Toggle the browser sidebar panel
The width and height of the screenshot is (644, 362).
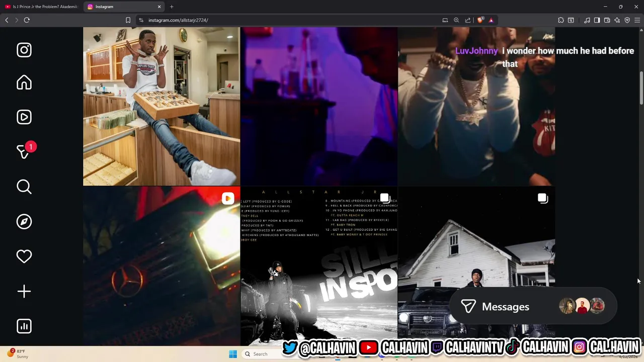pos(597,20)
